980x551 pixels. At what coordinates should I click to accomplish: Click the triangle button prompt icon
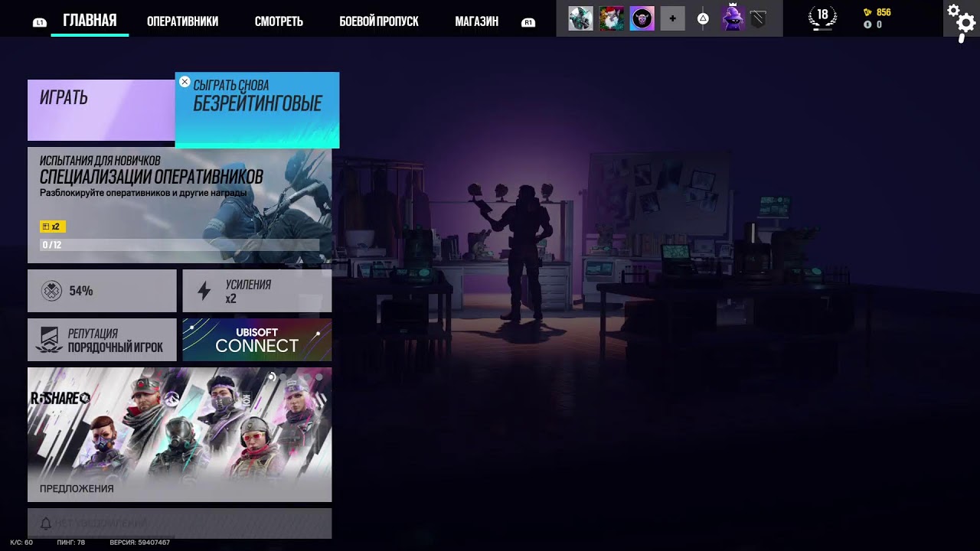pos(703,18)
